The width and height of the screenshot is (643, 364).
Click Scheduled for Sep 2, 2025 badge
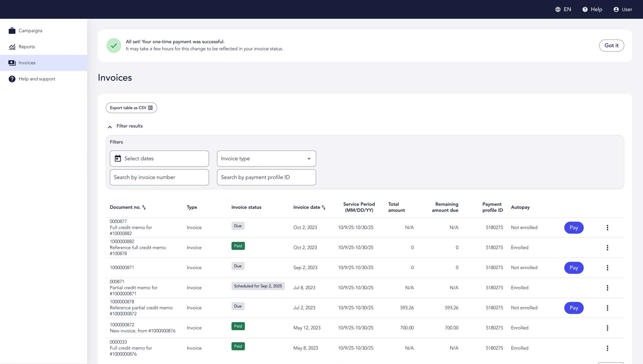click(x=258, y=286)
